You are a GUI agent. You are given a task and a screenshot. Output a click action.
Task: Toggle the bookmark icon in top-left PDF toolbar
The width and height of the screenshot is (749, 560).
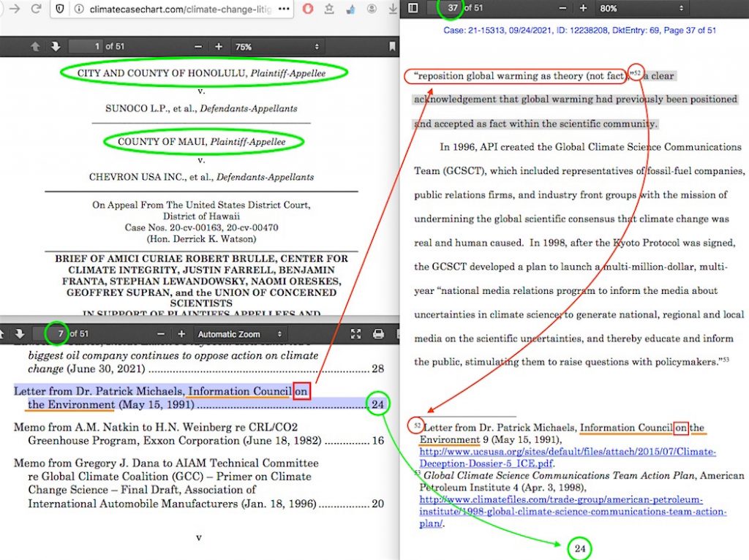click(x=392, y=47)
